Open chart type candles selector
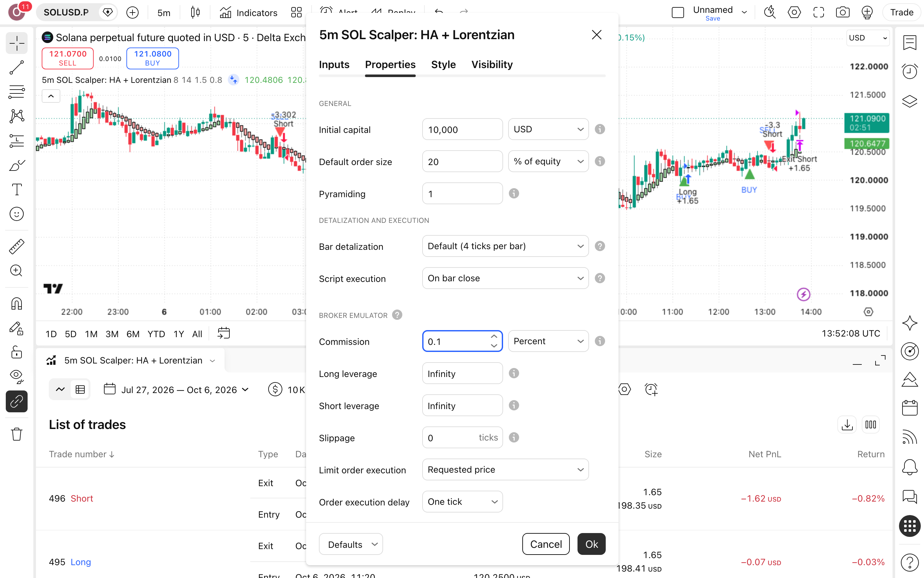 195,13
